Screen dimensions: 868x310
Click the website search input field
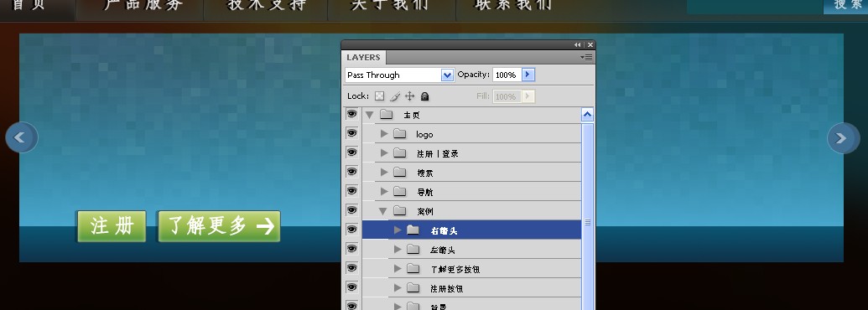(755, 6)
